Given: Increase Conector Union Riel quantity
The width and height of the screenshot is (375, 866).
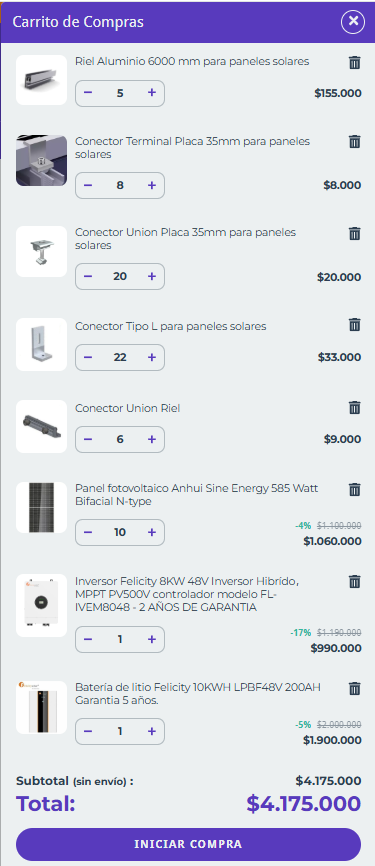Looking at the screenshot, I should click(152, 439).
